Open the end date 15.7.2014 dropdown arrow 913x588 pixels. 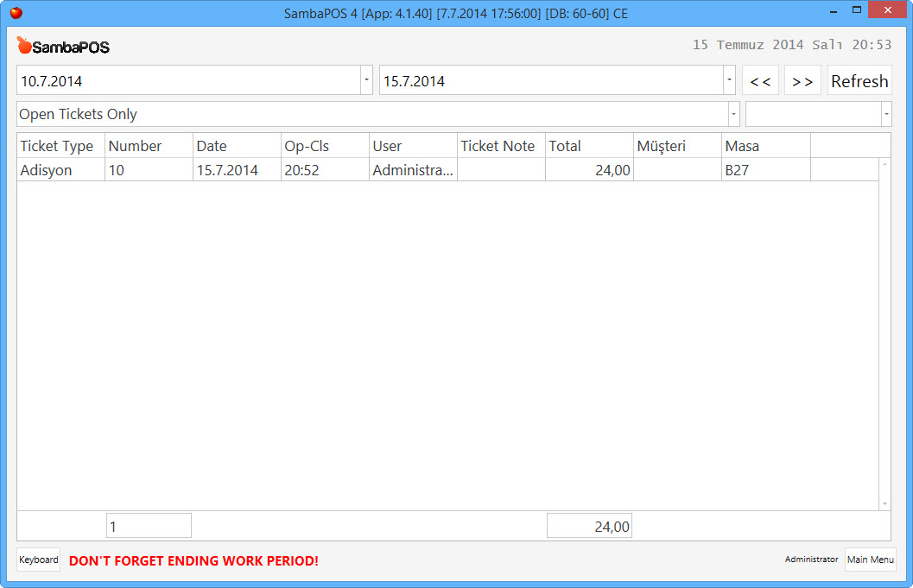click(x=729, y=80)
